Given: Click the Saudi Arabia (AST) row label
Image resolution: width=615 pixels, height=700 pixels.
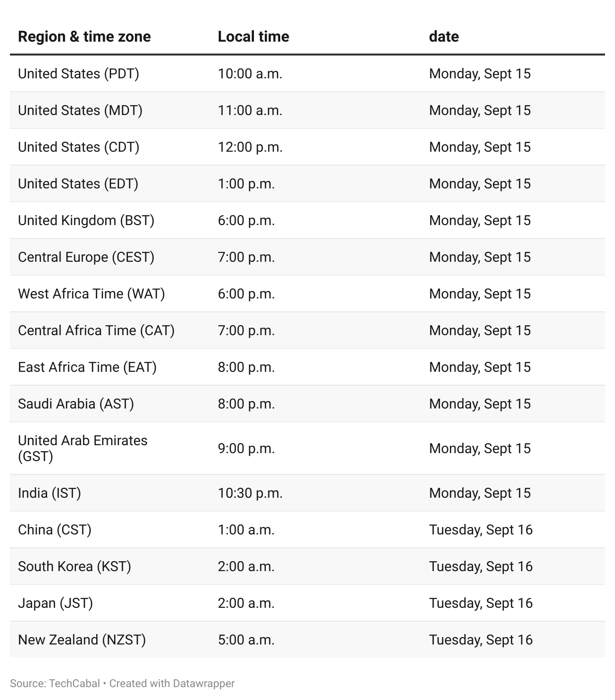Looking at the screenshot, I should (76, 404).
